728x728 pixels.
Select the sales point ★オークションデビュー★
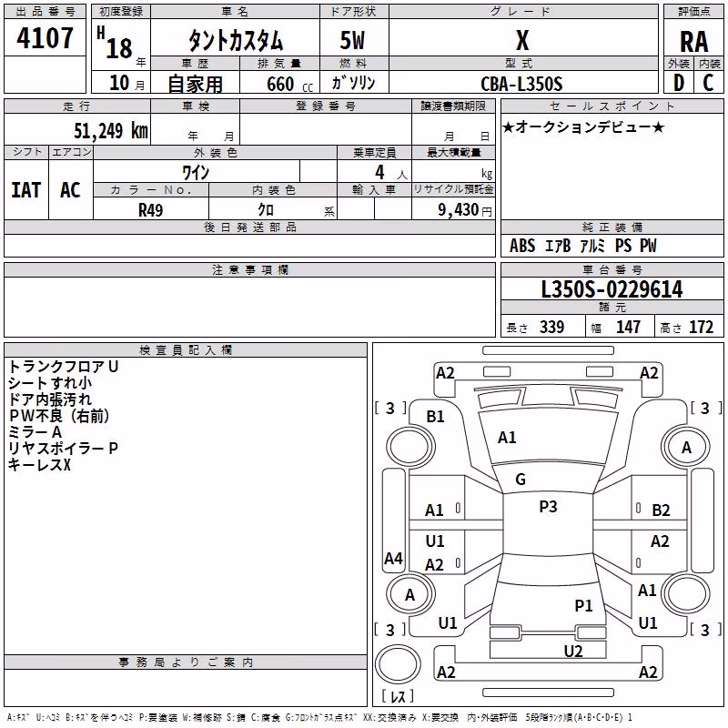[583, 127]
